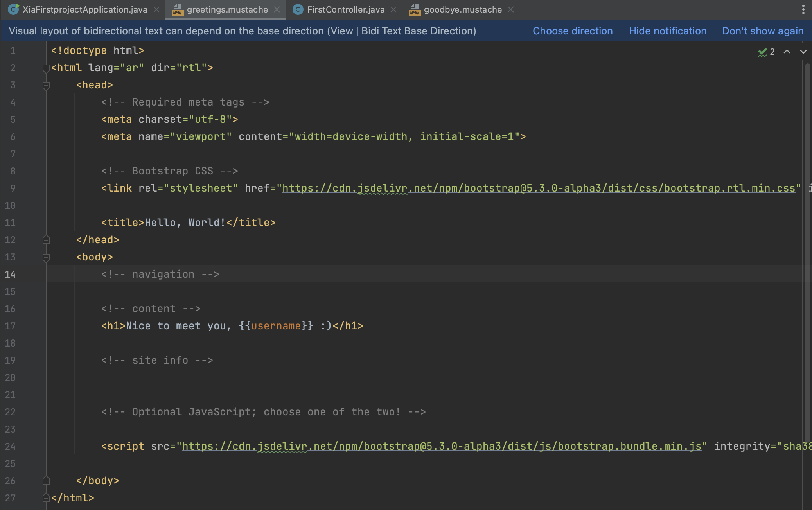Switch to goodbye.mustache tab
Image resolution: width=812 pixels, height=510 pixels.
coord(462,9)
